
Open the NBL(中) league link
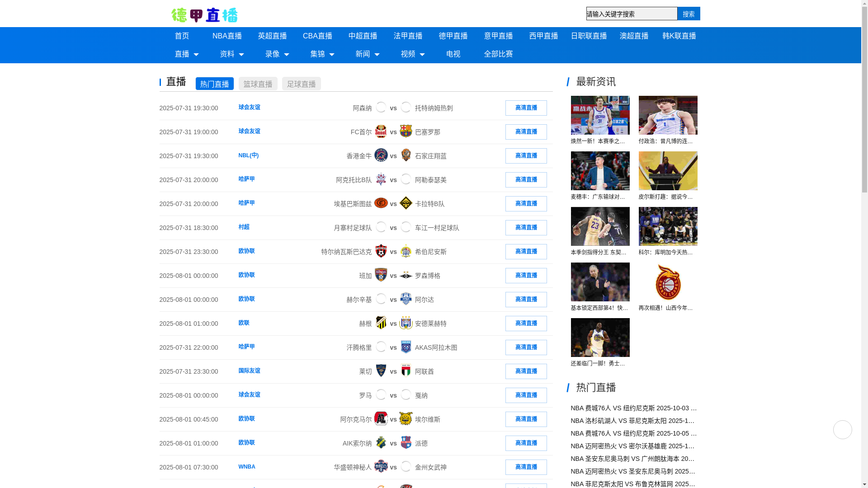[x=248, y=155]
